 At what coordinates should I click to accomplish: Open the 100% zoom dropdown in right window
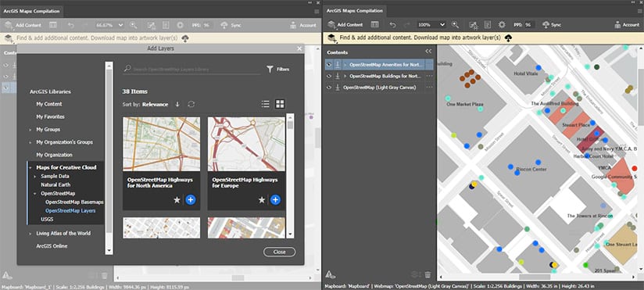pos(431,25)
